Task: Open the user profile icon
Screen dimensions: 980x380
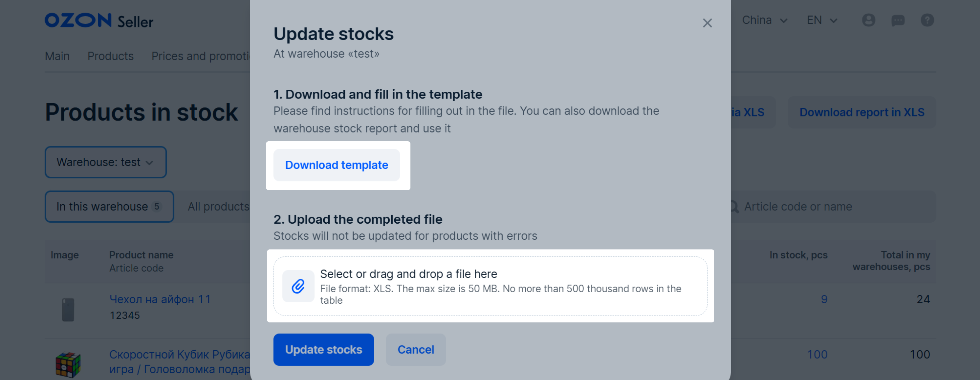Action: coord(868,20)
